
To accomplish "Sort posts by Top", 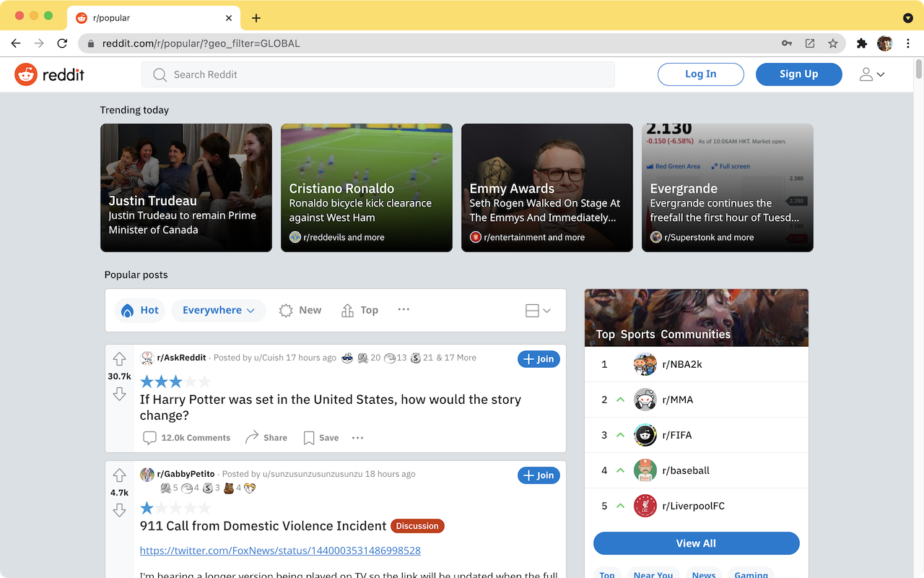I will tap(359, 311).
